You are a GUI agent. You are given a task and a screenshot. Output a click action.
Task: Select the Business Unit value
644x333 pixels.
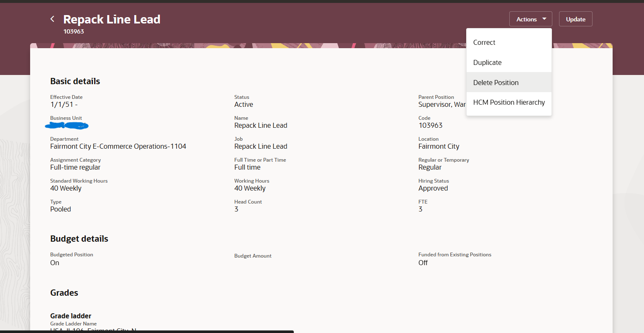(x=67, y=125)
